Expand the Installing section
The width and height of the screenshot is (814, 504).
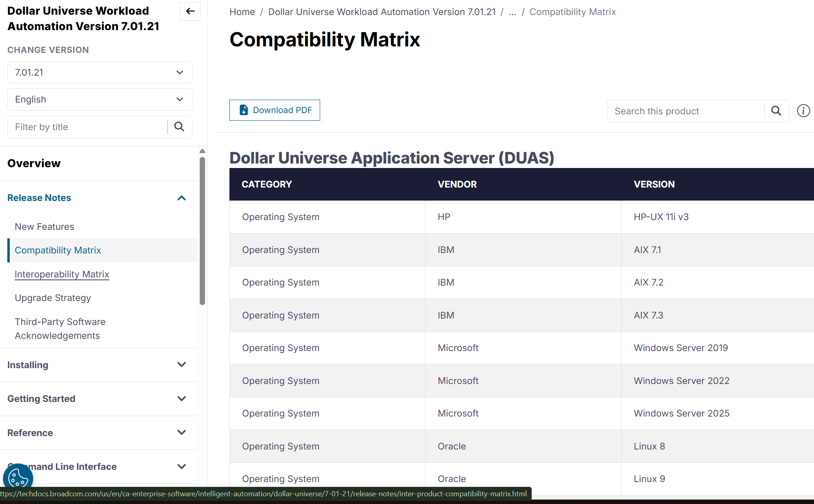pyautogui.click(x=181, y=365)
